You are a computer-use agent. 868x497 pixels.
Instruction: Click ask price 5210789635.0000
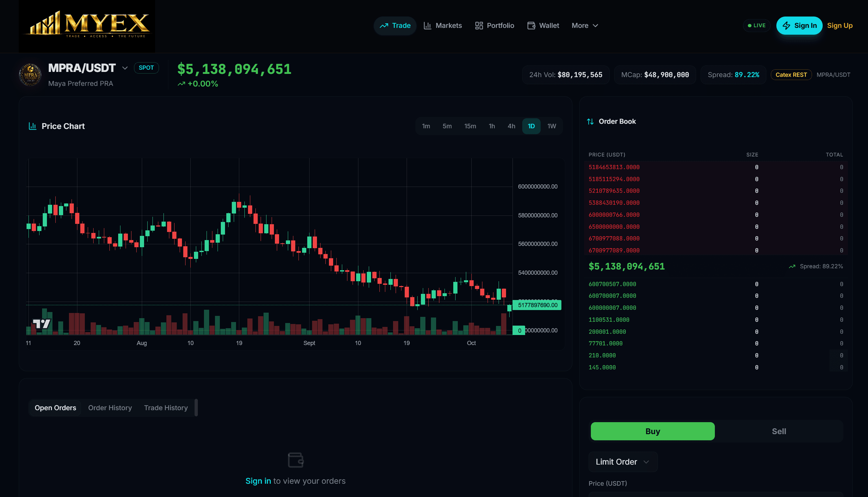point(614,191)
